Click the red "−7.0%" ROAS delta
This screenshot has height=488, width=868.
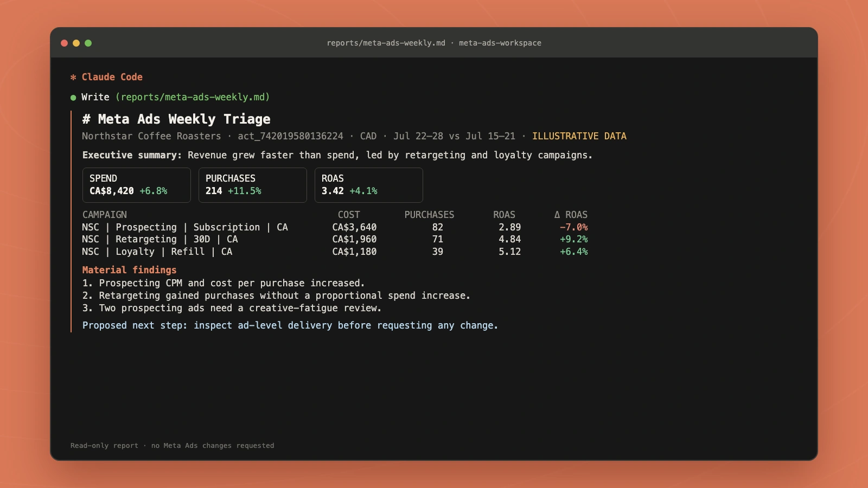[x=574, y=227]
